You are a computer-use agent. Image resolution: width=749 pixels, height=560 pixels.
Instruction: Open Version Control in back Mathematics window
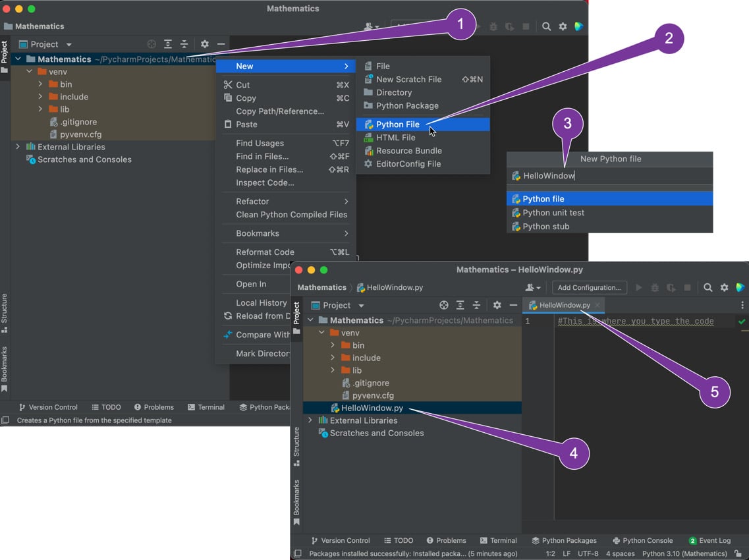pyautogui.click(x=48, y=407)
